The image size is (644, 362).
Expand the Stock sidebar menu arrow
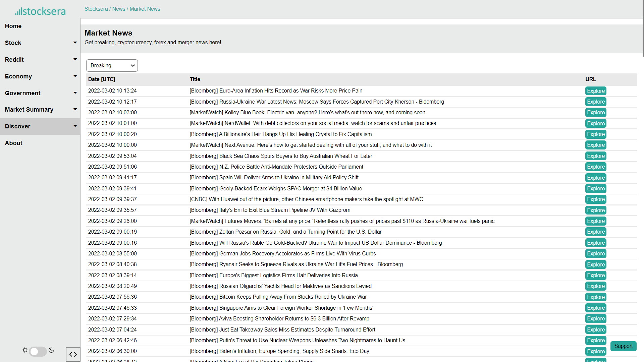pos(75,43)
